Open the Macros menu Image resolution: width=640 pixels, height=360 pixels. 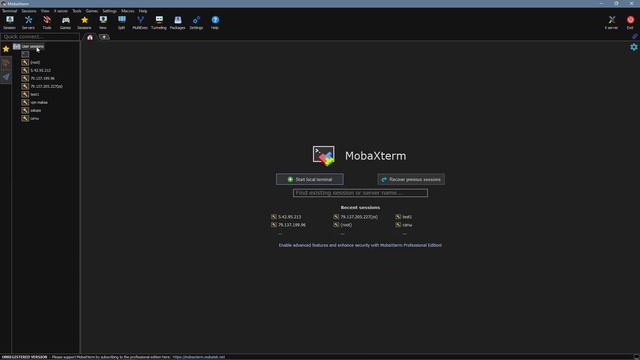pos(127,11)
